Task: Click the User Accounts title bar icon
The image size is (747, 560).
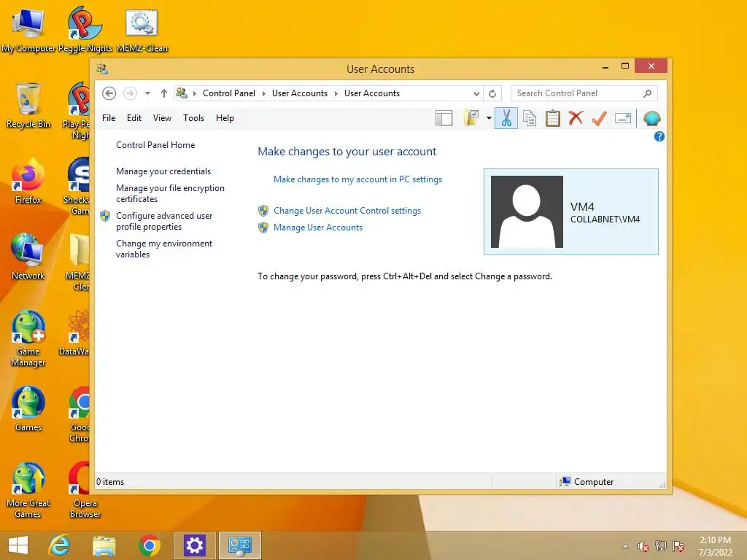Action: pos(102,69)
